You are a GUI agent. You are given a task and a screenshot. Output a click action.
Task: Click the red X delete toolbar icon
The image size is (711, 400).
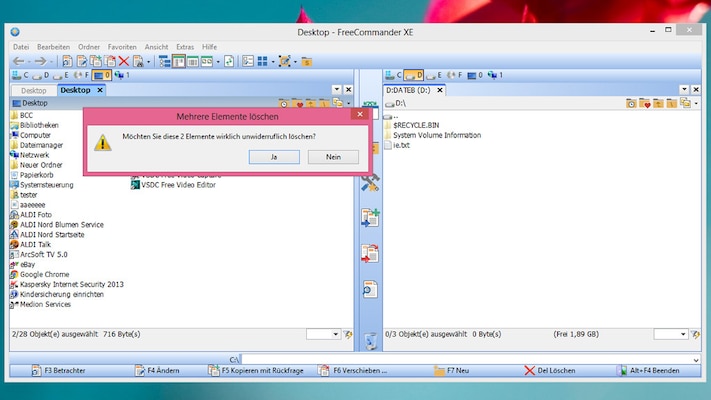124,62
